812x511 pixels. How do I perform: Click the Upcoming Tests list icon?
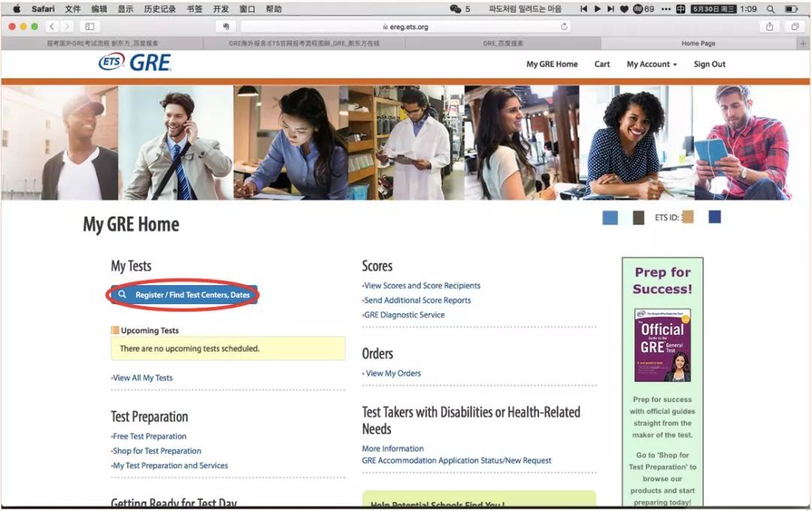pyautogui.click(x=115, y=330)
